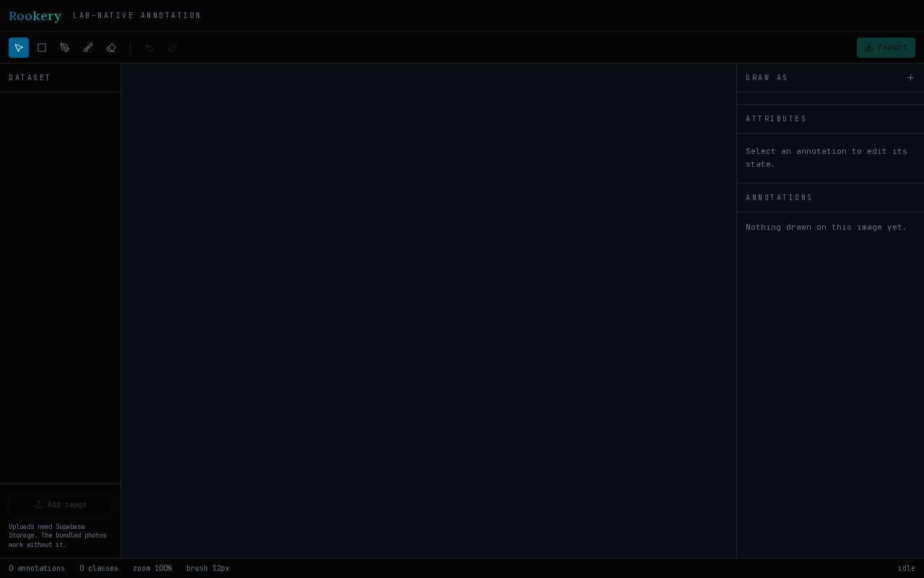Click the undo arrow

click(149, 48)
